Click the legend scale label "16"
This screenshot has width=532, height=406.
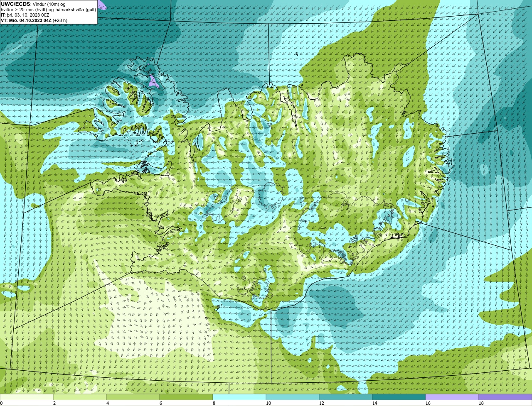pos(428,403)
